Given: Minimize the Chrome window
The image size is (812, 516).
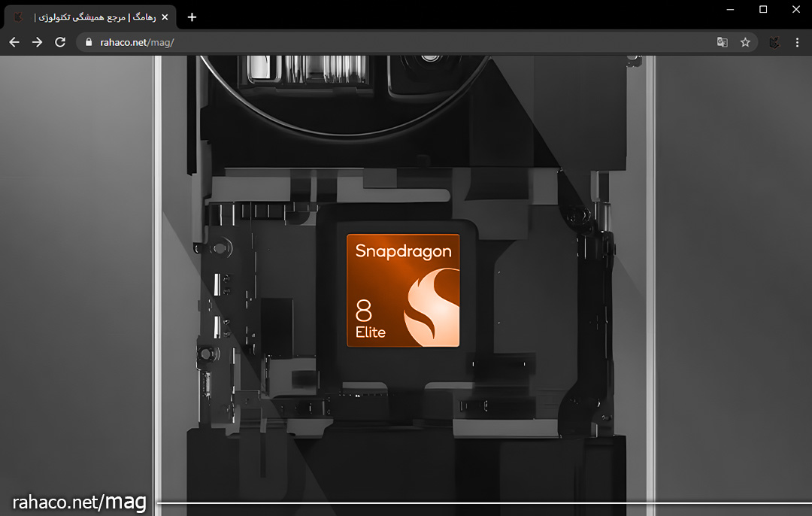Looking at the screenshot, I should click(x=729, y=9).
